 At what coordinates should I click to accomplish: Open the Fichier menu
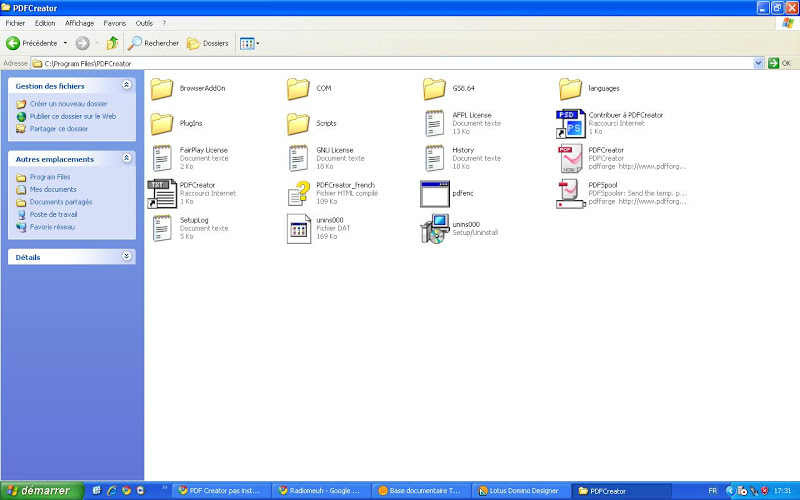[15, 22]
